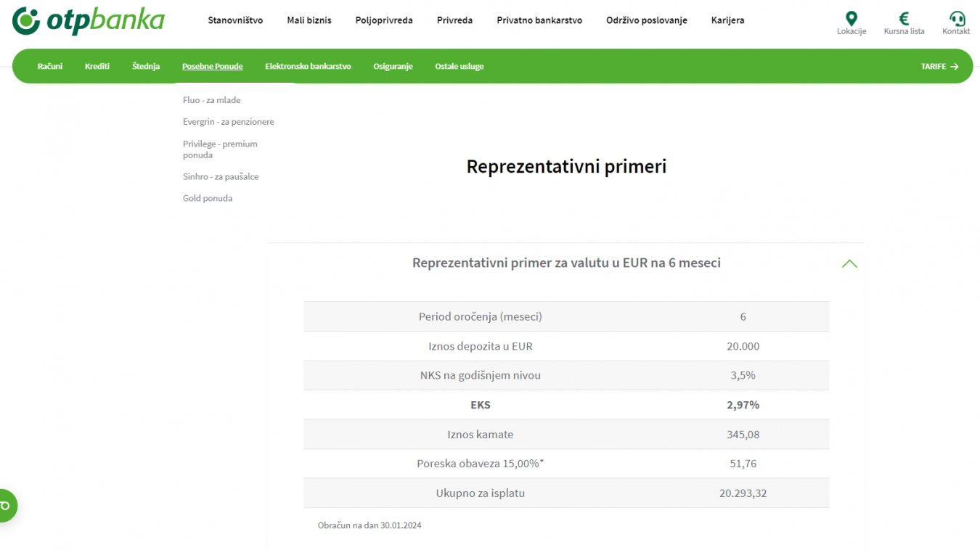Image resolution: width=980 pixels, height=550 pixels.
Task: Open the Mali biznis section
Action: 309,20
